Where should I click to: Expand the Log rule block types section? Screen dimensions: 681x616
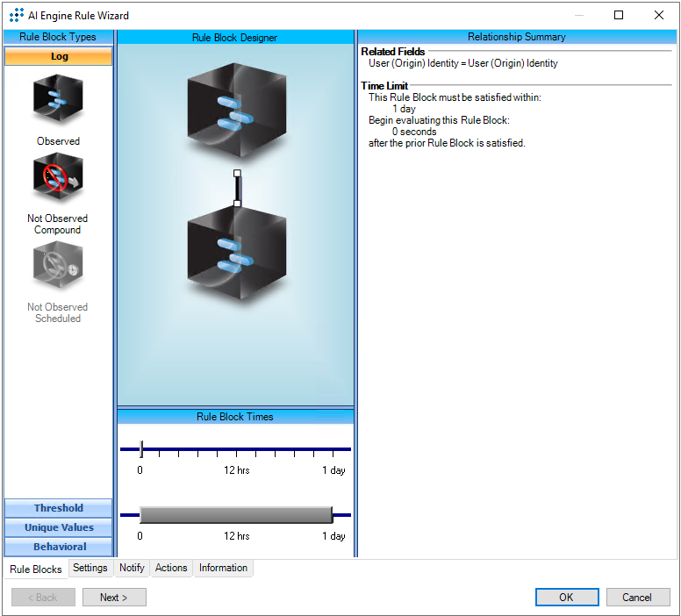(59, 56)
